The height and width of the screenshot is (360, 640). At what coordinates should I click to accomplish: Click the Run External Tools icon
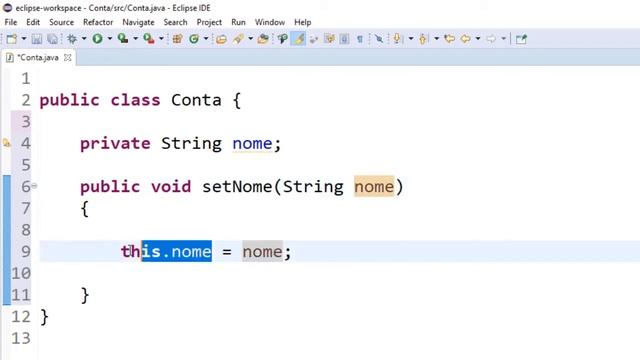(x=149, y=39)
